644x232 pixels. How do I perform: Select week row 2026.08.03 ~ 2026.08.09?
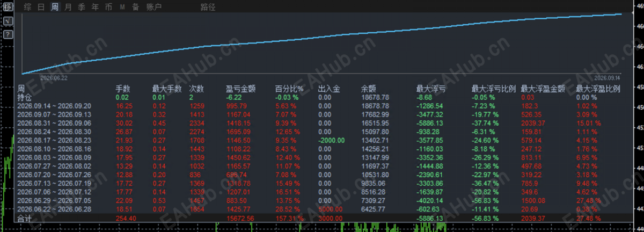pyautogui.click(x=54, y=157)
